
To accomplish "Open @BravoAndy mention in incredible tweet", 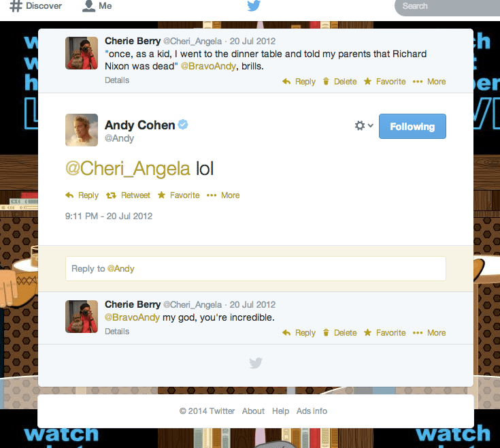I will tap(133, 317).
